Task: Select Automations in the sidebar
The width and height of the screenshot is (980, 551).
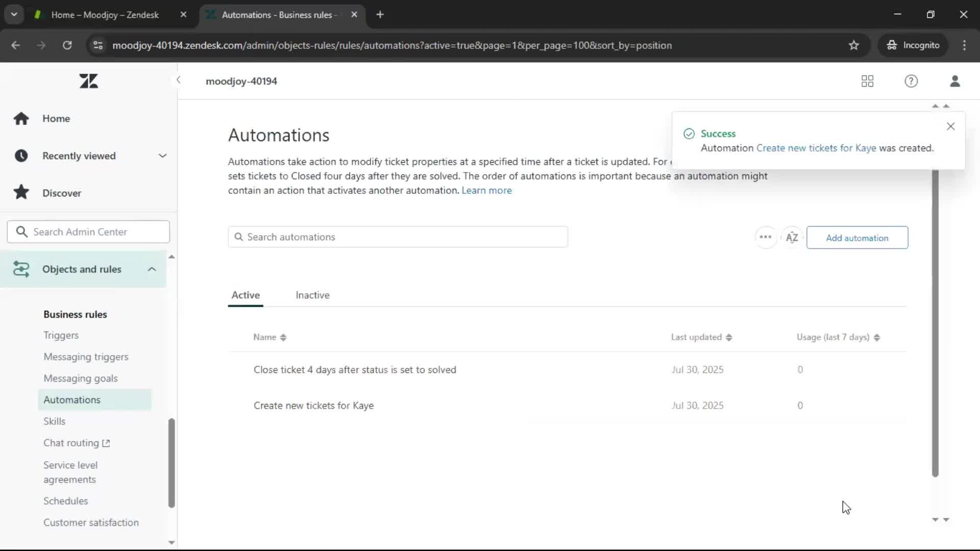Action: 94,399
